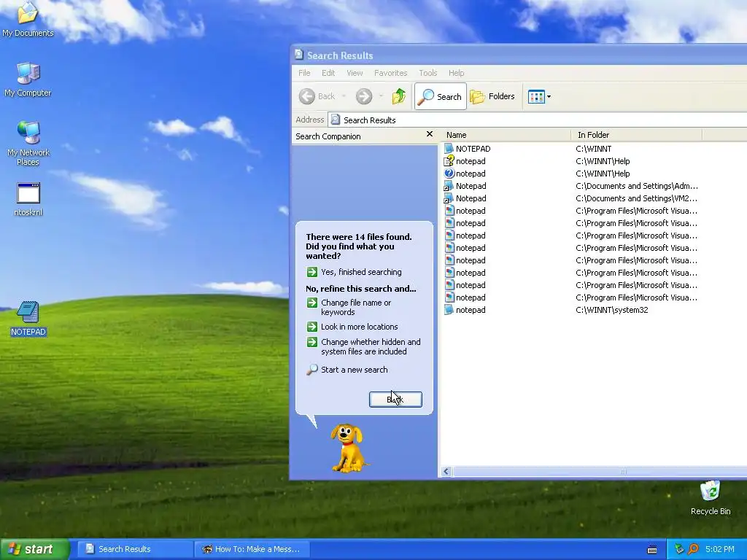
Task: Toggle the Search toolbar button
Action: [x=440, y=96]
